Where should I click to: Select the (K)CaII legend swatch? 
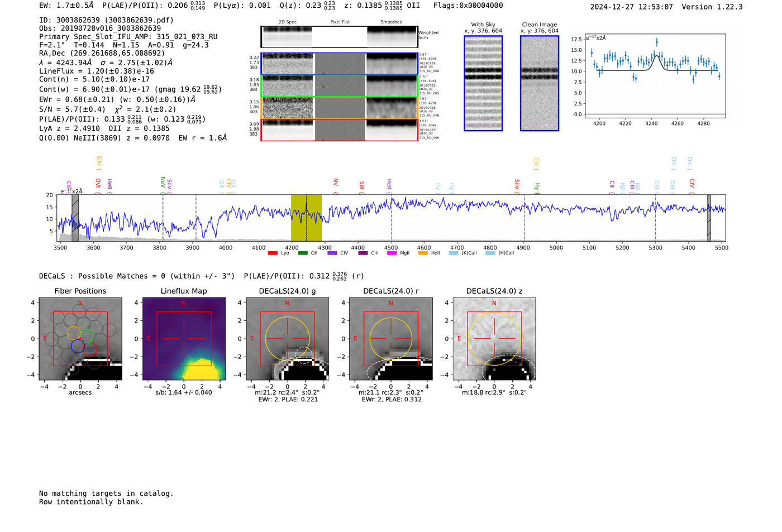[454, 253]
